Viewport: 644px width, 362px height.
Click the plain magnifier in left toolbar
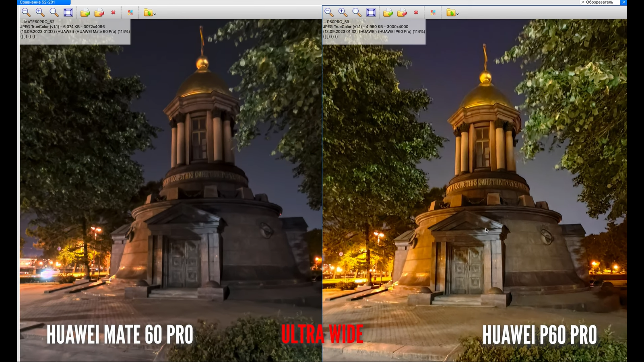click(54, 12)
